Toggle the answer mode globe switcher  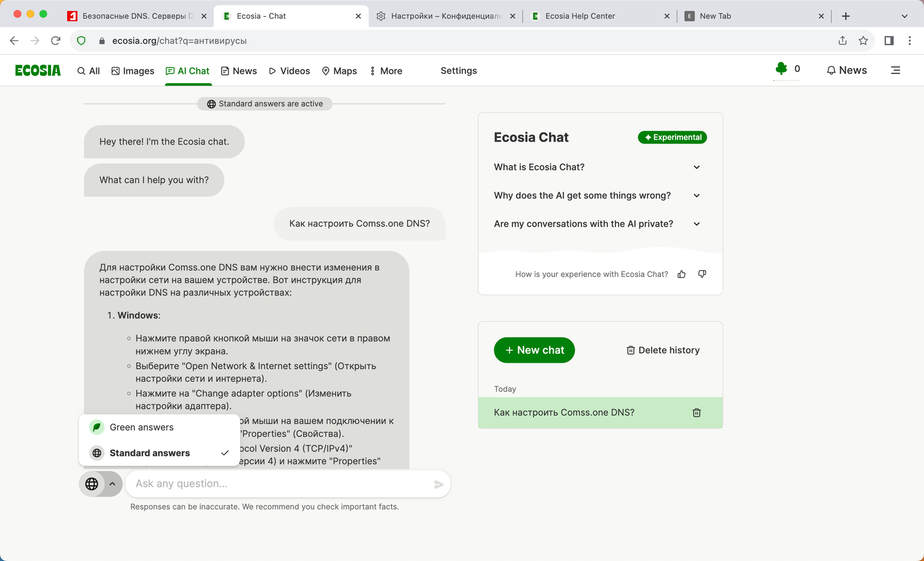pyautogui.click(x=100, y=484)
